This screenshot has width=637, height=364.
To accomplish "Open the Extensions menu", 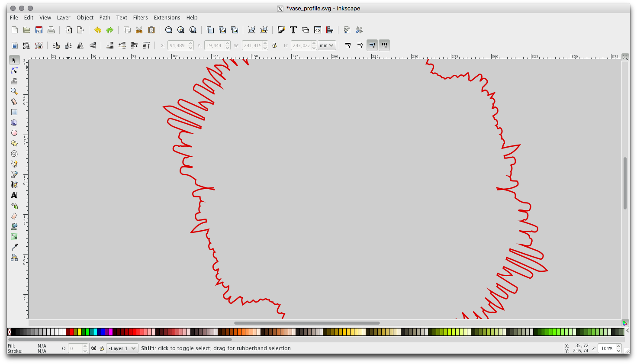I will tap(167, 18).
